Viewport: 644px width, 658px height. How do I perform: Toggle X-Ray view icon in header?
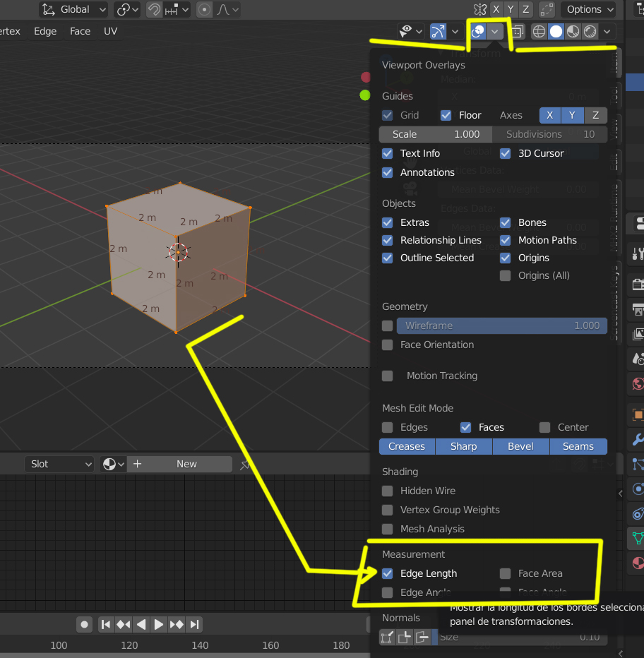pyautogui.click(x=517, y=32)
